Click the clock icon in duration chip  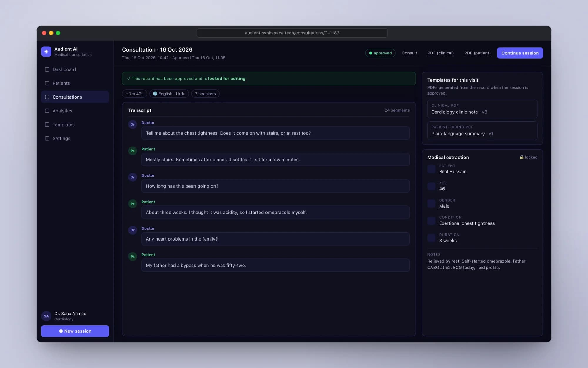[x=127, y=94]
